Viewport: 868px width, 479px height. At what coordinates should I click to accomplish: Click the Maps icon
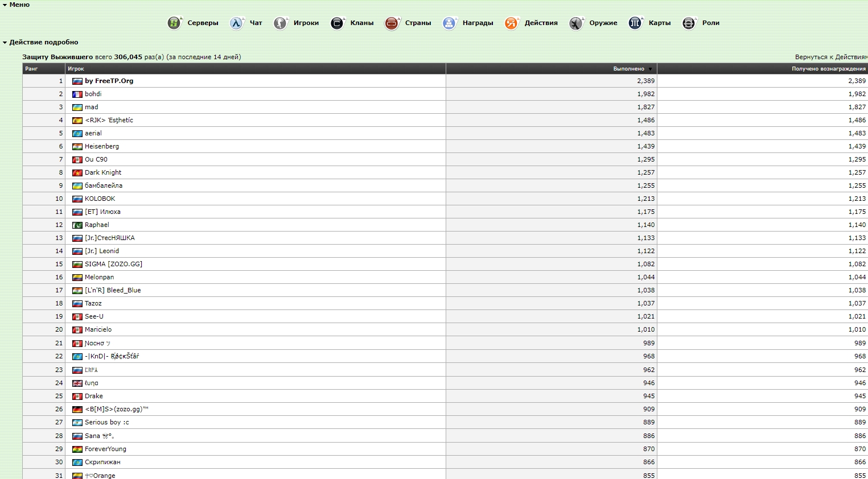(635, 23)
